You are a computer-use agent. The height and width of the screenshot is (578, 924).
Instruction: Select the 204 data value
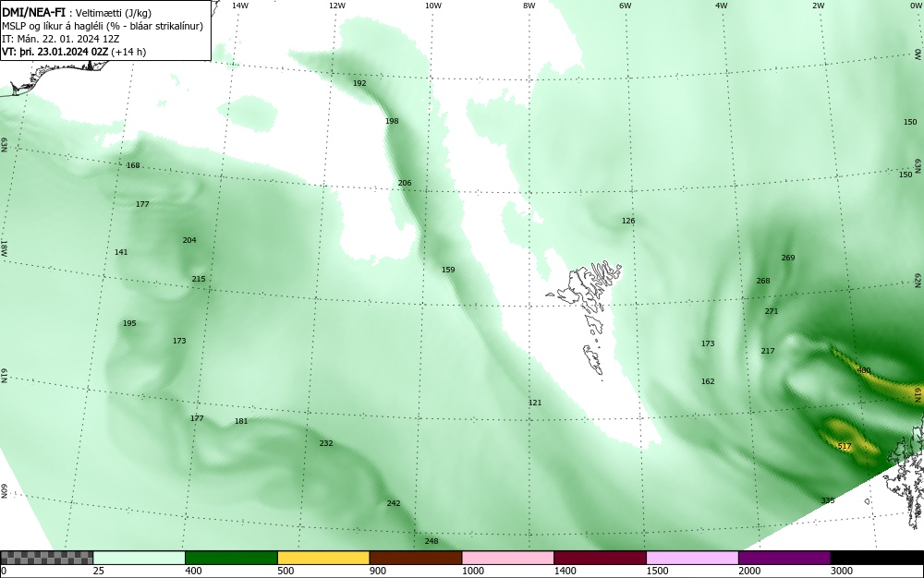pyautogui.click(x=189, y=240)
